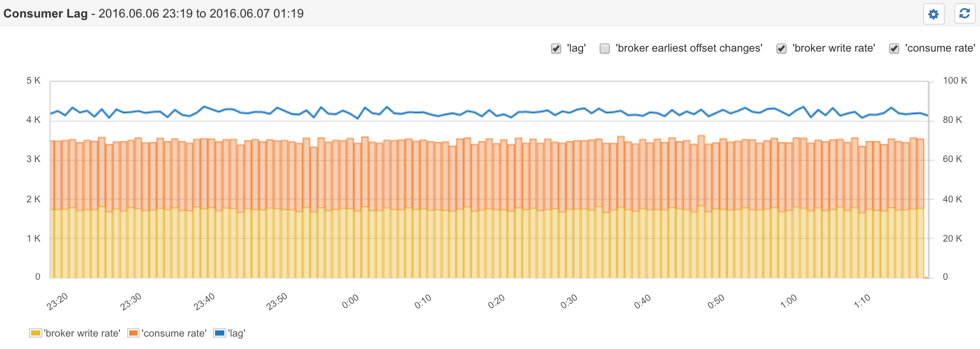Click yellow 'broker write rate' legend swatch

click(35, 333)
